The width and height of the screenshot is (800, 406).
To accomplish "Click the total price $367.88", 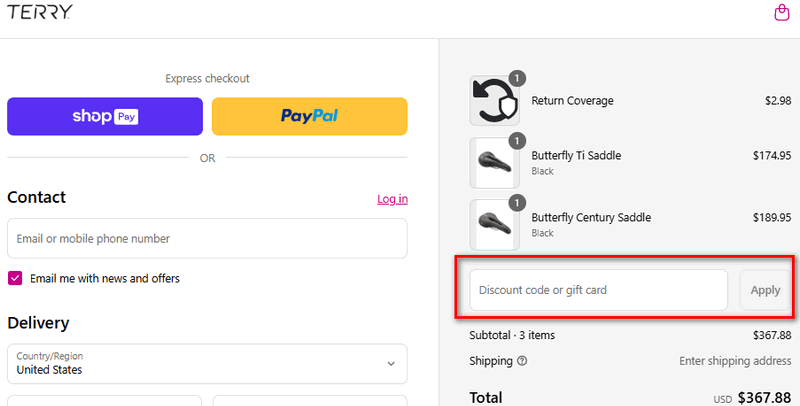I will pyautogui.click(x=764, y=397).
